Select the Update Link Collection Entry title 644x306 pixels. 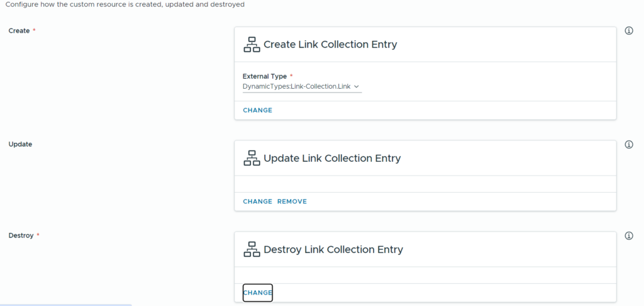pos(332,158)
